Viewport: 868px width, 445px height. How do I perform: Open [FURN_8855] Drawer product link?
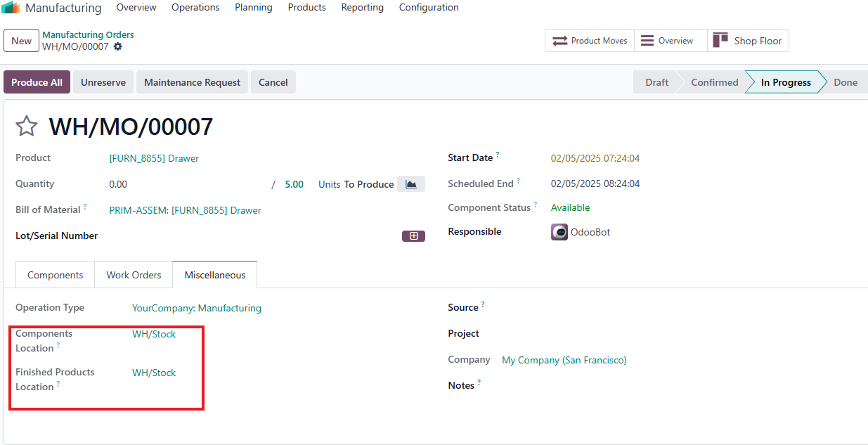[154, 158]
